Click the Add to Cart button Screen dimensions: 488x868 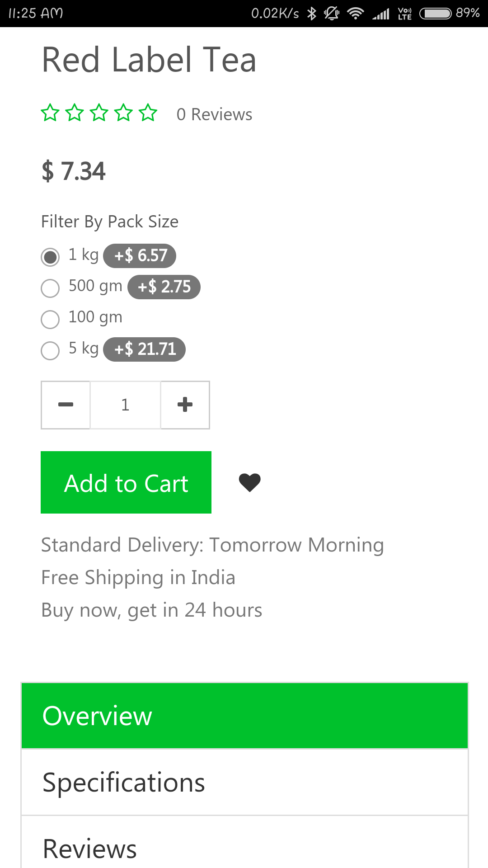(126, 482)
